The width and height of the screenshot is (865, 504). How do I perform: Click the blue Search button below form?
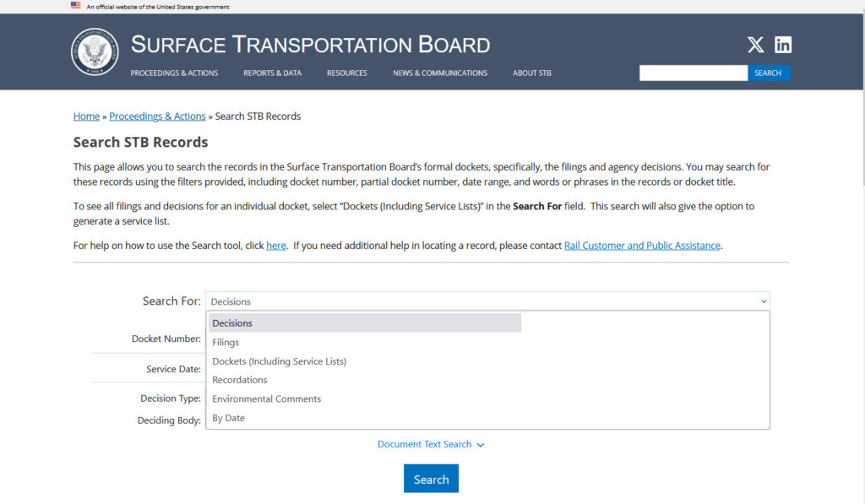[431, 480]
